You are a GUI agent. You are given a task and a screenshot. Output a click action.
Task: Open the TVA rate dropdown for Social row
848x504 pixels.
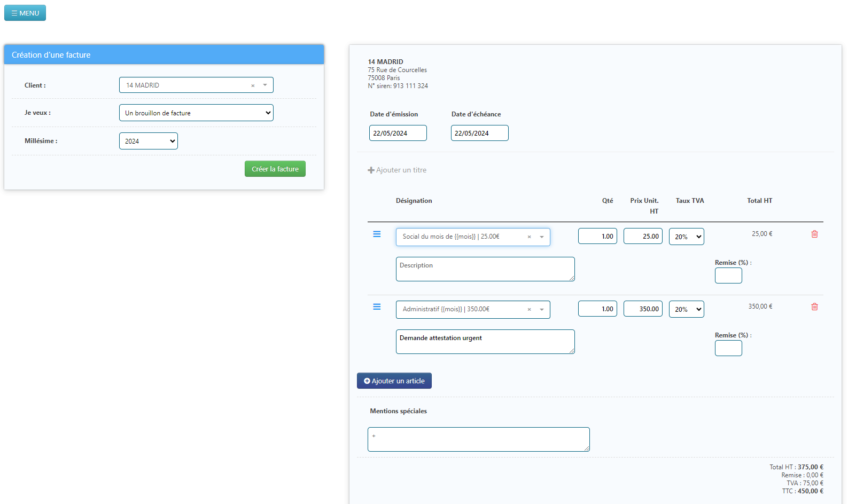click(686, 237)
